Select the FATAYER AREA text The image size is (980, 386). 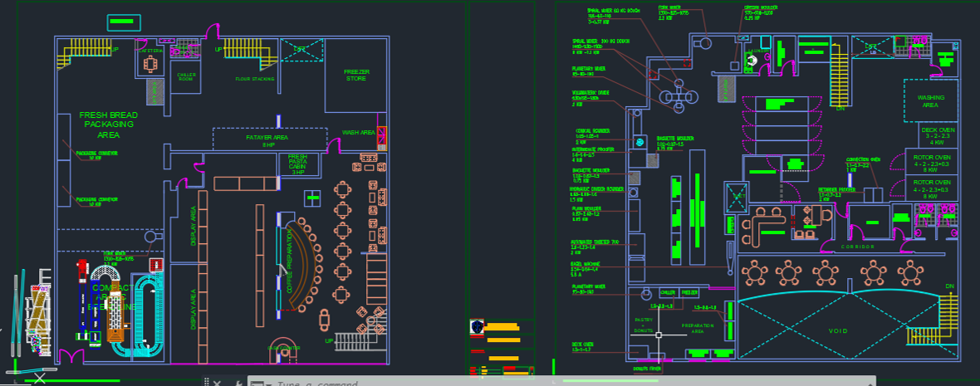tap(267, 139)
